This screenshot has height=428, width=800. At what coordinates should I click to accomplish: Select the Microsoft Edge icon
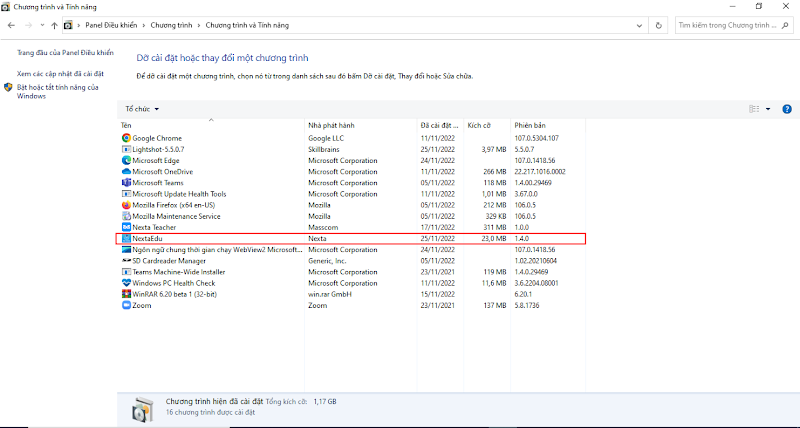coord(126,160)
